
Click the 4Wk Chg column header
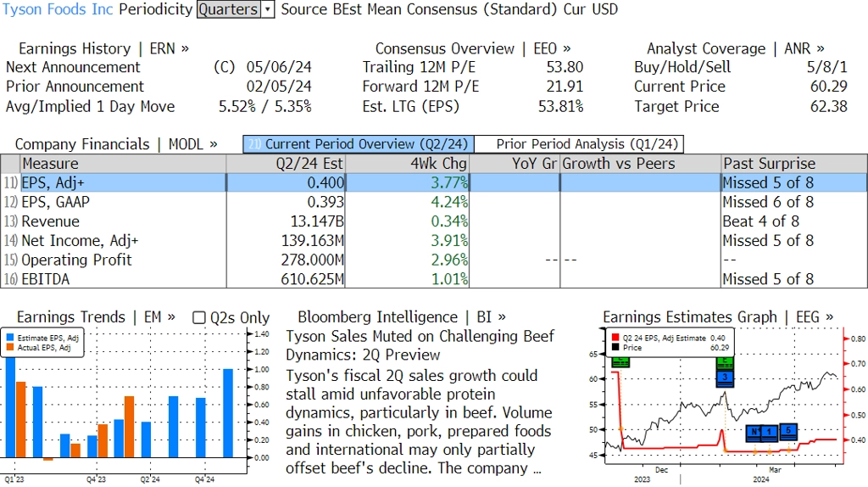[x=408, y=164]
